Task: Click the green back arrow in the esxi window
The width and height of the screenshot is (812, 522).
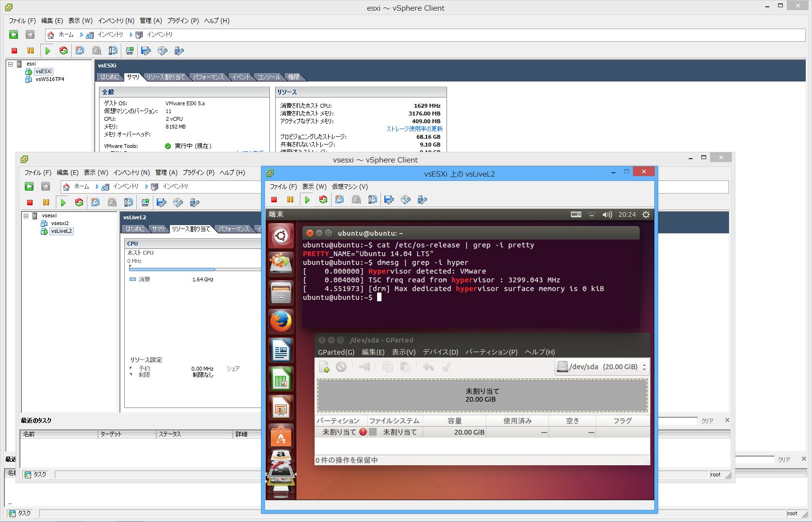Action: tap(14, 34)
